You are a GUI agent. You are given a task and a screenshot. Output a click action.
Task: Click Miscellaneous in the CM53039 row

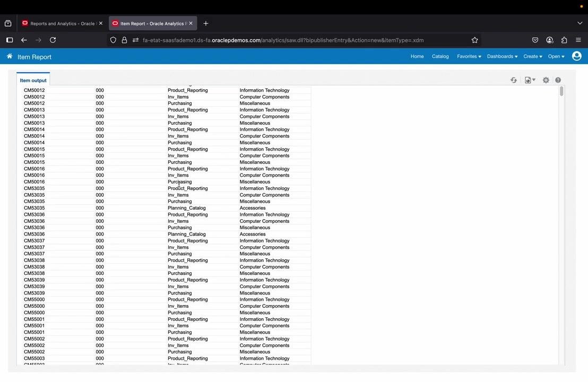click(x=255, y=293)
